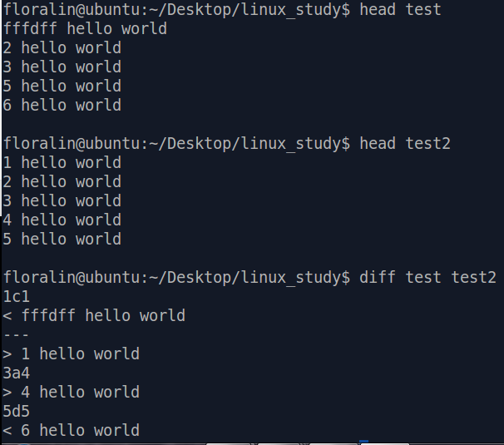
Task: Click '1 hello world' in the head test2 output
Action: coord(62,163)
